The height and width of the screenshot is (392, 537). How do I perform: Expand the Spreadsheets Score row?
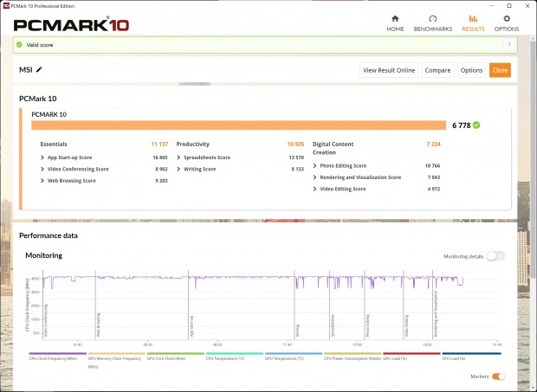(x=178, y=157)
